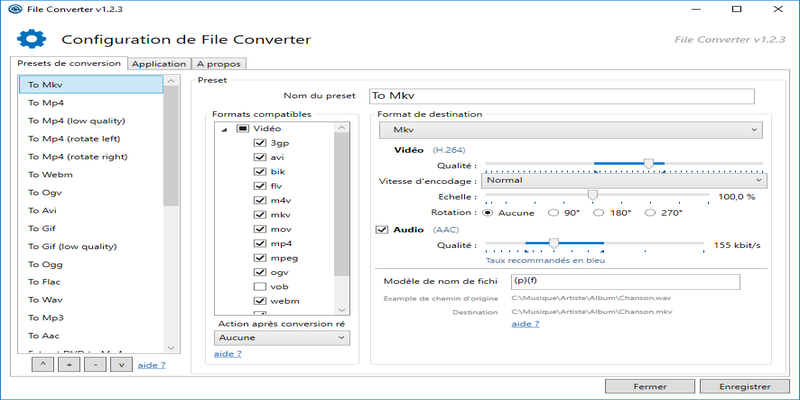Open aide link below preset list
Screen dimensions: 800x400
(x=152, y=365)
